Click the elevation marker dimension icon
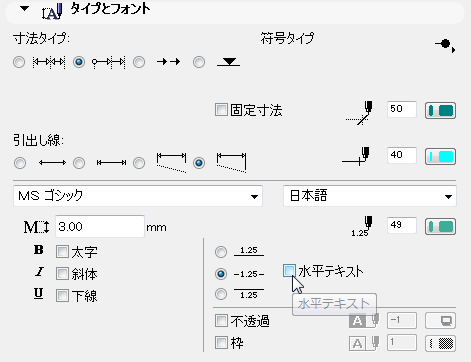Screen dimensions: 471x362 [x=229, y=62]
